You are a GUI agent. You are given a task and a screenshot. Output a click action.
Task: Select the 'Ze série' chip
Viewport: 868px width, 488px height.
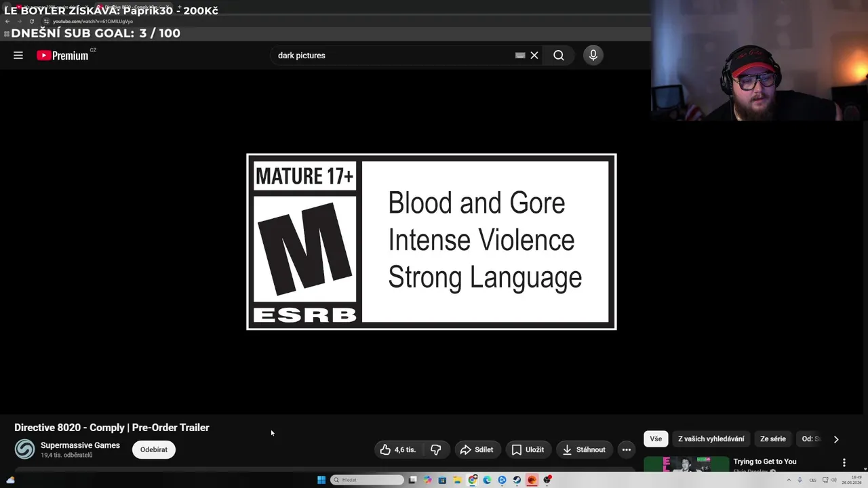tap(773, 439)
